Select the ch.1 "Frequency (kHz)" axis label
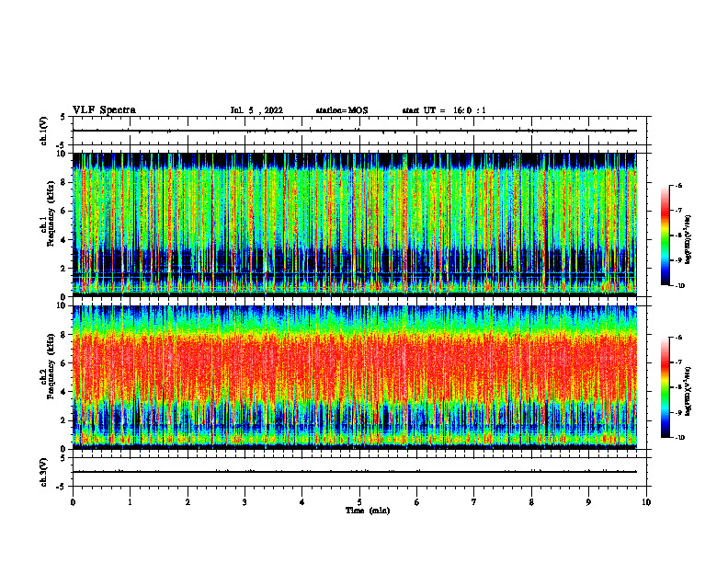 pos(51,213)
